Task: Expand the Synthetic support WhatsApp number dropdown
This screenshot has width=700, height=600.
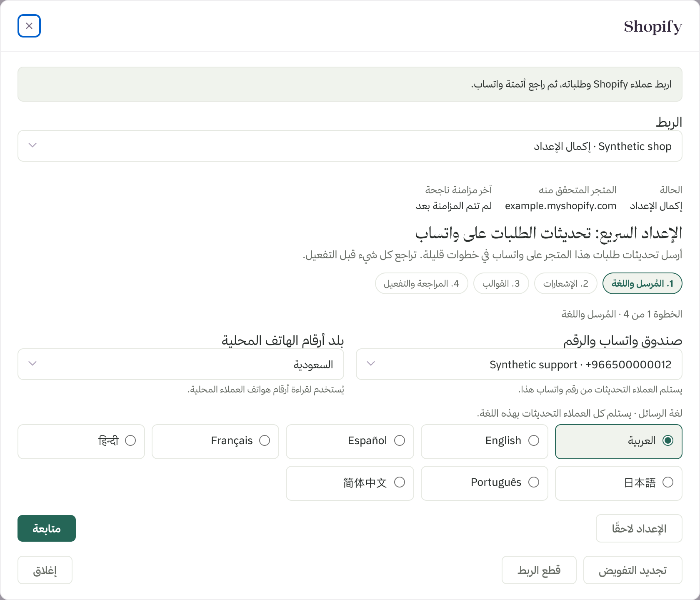Action: (519, 364)
